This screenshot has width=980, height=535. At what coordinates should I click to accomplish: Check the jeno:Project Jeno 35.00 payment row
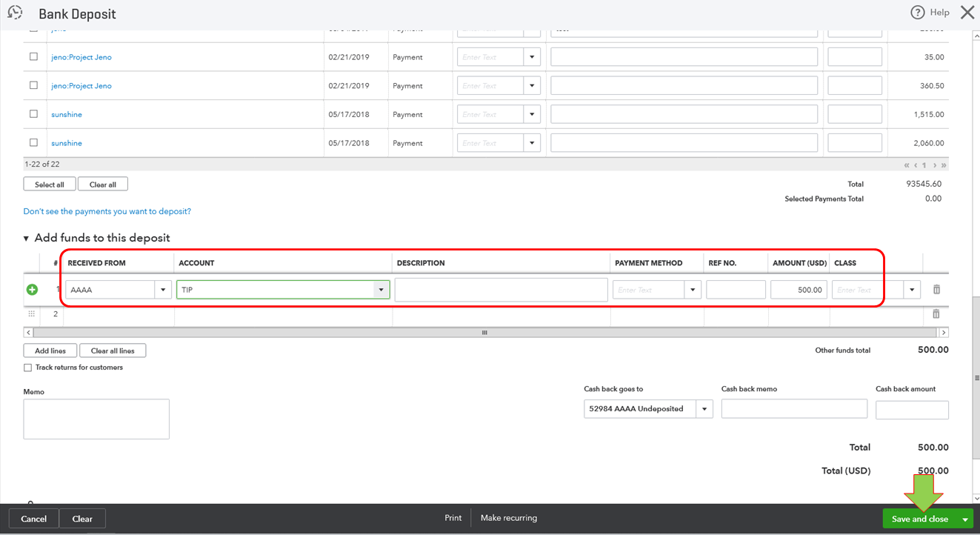coord(33,56)
